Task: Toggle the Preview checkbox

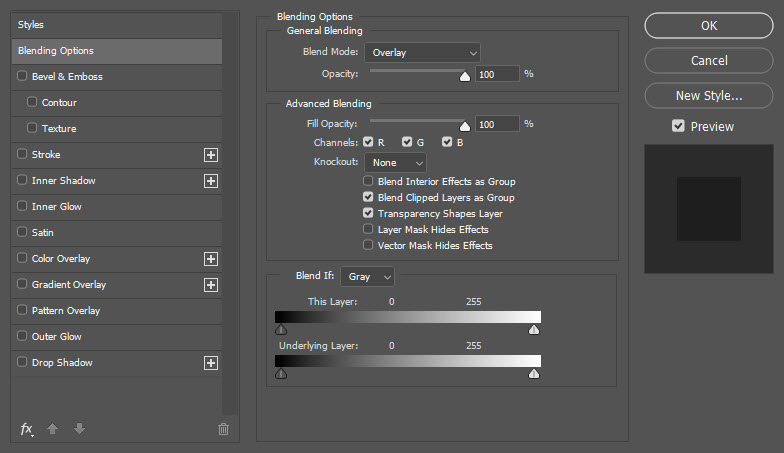Action: click(x=678, y=126)
